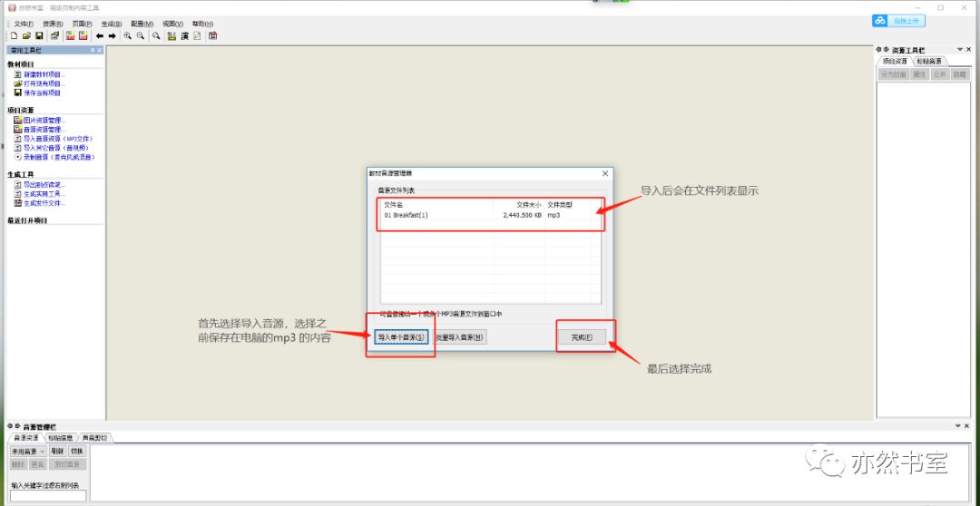The image size is (980, 506).
Task: Click the Open folder toolbar icon
Action: click(26, 35)
